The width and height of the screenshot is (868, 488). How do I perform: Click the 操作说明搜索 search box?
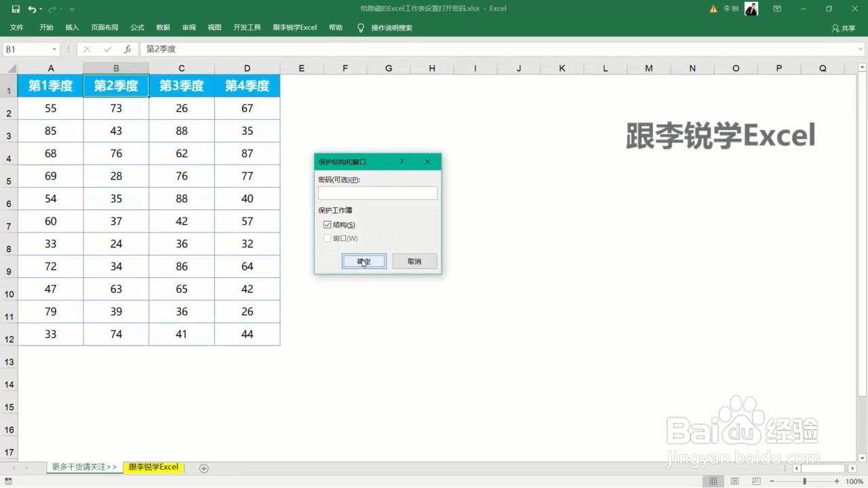tap(392, 28)
